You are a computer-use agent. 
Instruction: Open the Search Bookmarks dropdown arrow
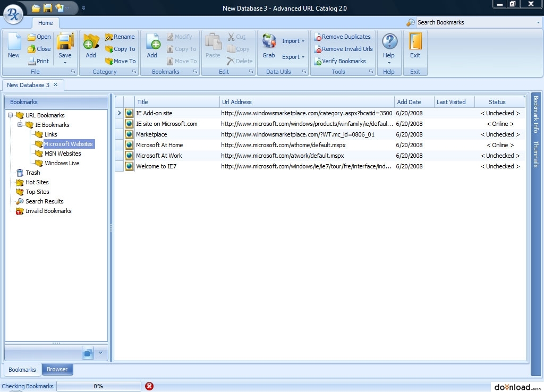[x=538, y=22]
